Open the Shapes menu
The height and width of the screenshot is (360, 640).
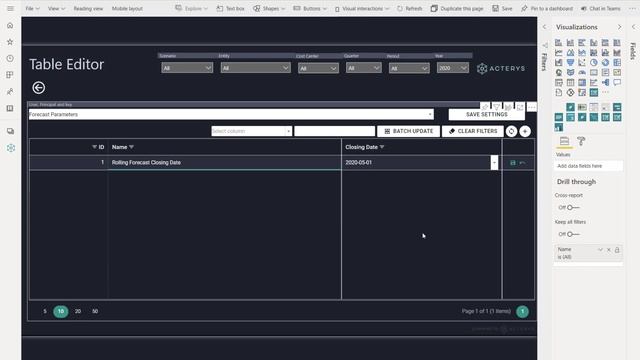(x=269, y=9)
